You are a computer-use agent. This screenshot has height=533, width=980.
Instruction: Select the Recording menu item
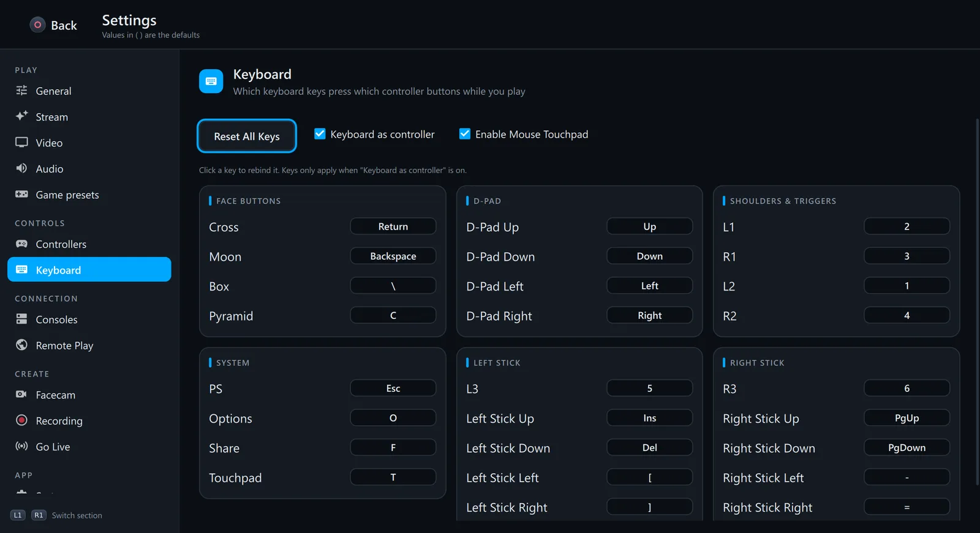89,420
